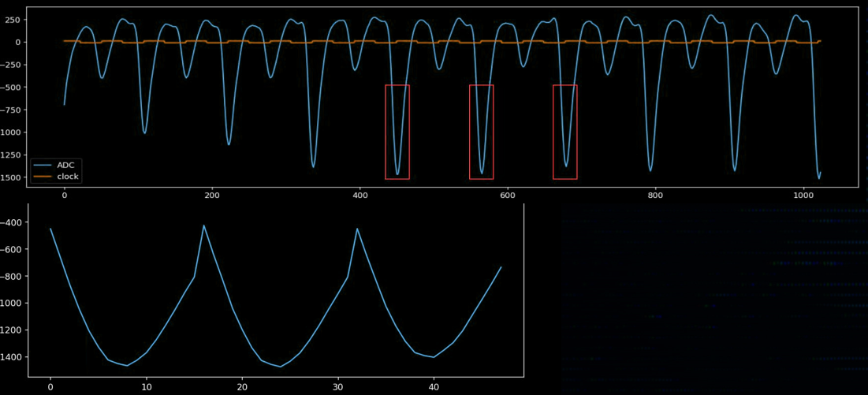
Task: Click the -600 tick on lower y-axis
Action: pos(10,249)
